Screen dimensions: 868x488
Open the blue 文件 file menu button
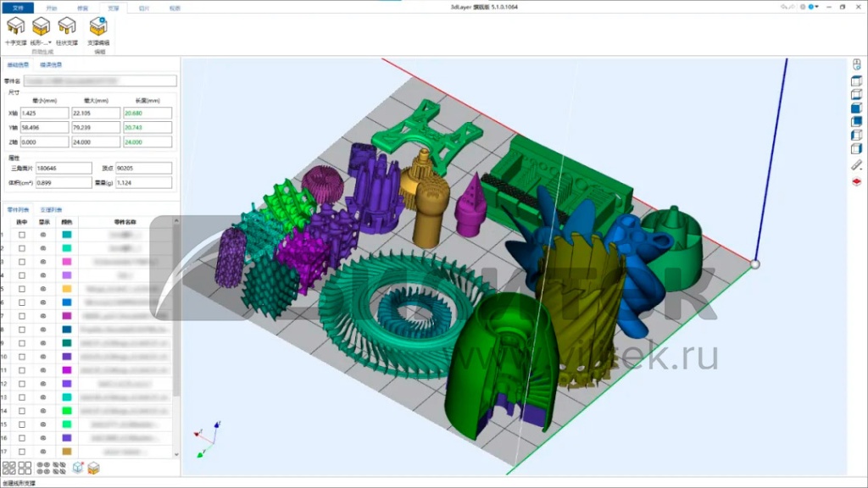[17, 7]
